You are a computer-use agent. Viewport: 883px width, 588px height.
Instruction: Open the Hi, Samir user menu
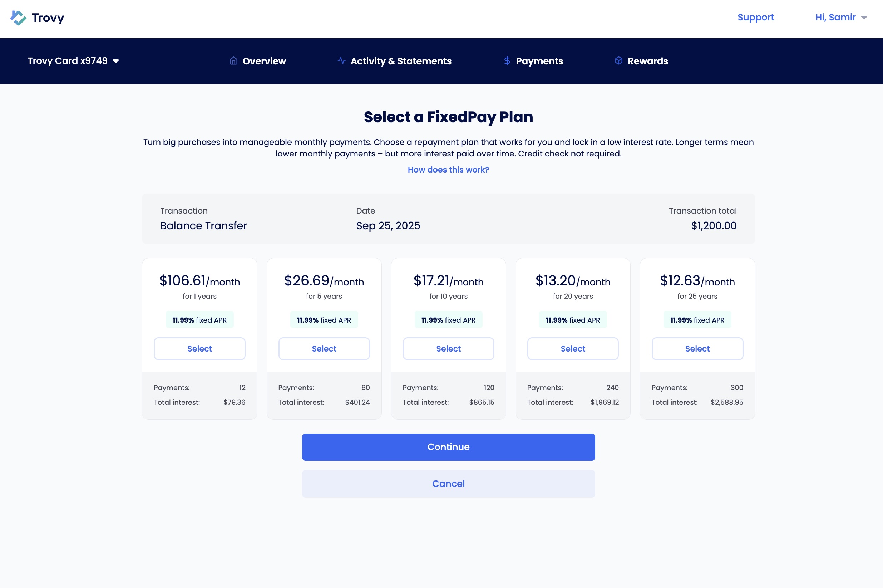pyautogui.click(x=840, y=17)
